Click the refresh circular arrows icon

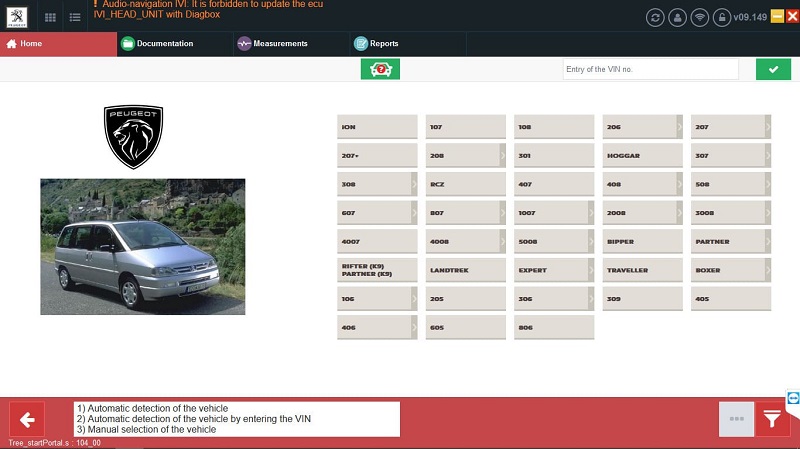click(x=655, y=17)
